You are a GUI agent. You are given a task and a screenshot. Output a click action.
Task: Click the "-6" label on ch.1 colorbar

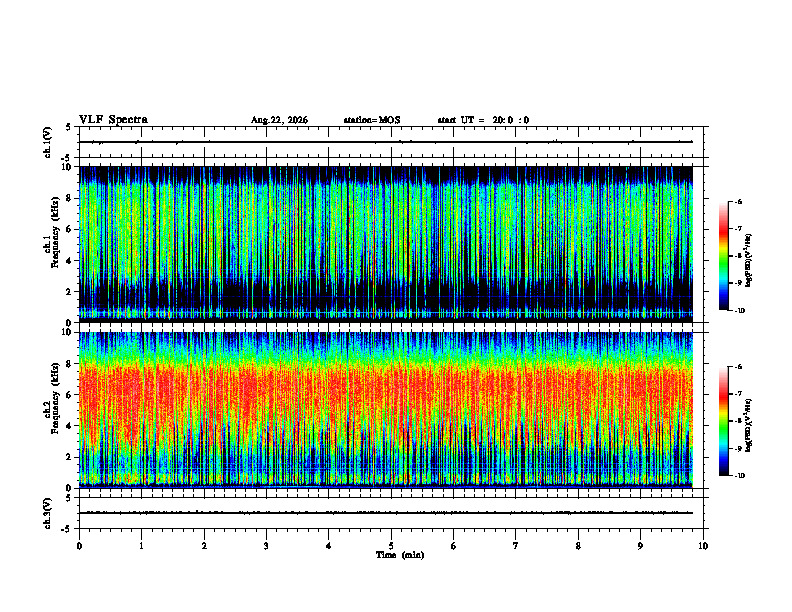point(739,201)
